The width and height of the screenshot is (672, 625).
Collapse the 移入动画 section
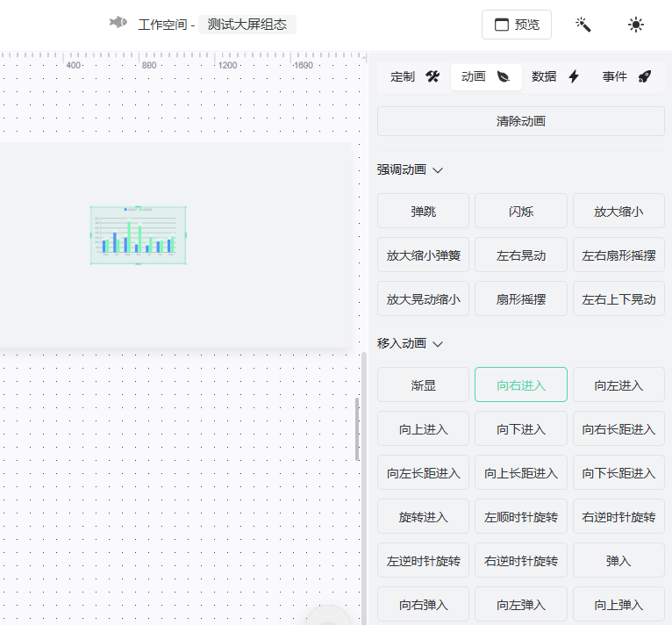coord(410,343)
